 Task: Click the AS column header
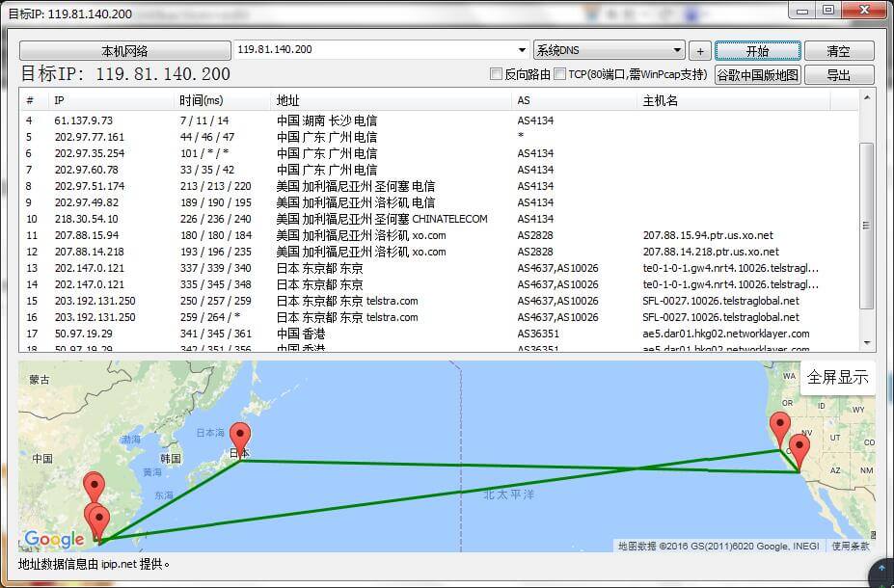click(524, 100)
